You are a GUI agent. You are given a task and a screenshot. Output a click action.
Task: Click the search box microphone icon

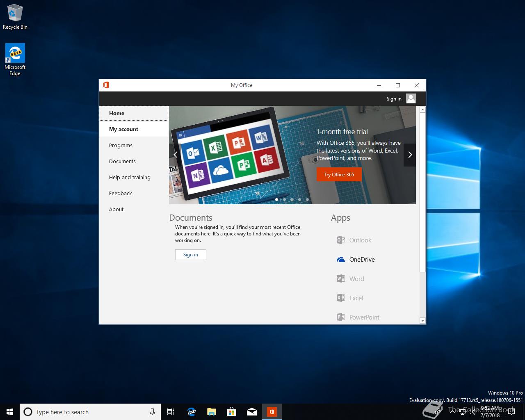tap(152, 412)
